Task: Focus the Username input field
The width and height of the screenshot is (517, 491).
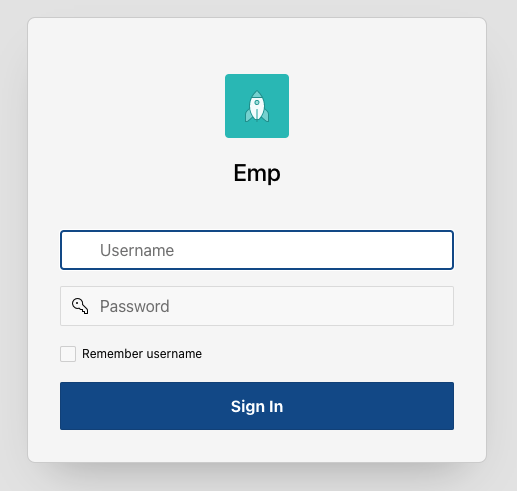Action: coord(257,250)
